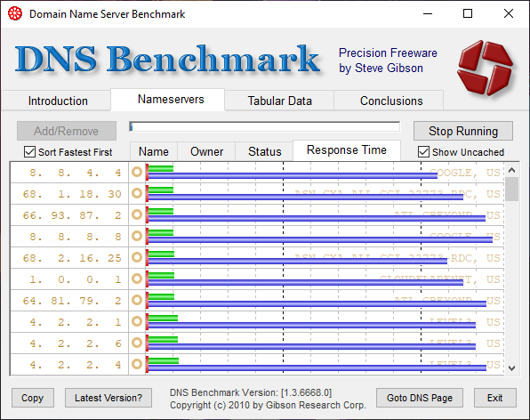Switch to the Tabular Data tab
Screen dimensions: 530x420
[279, 101]
